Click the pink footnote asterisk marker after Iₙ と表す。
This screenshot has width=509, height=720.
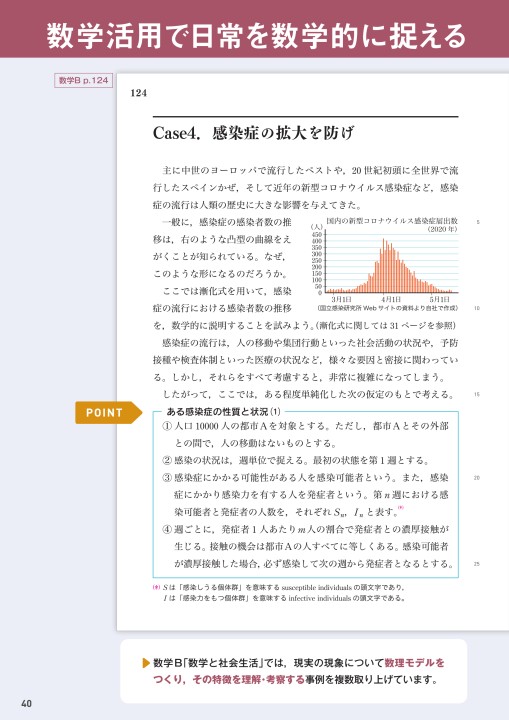pyautogui.click(x=401, y=507)
